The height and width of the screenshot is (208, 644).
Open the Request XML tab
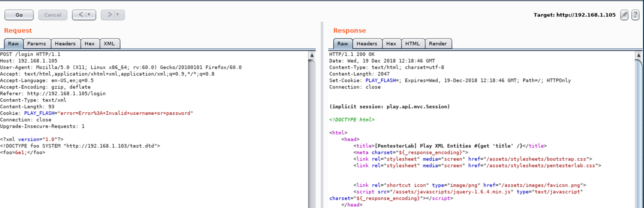point(109,44)
